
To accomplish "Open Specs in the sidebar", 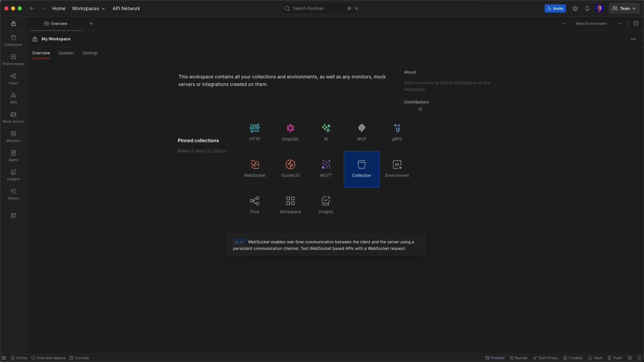I will 13,156.
